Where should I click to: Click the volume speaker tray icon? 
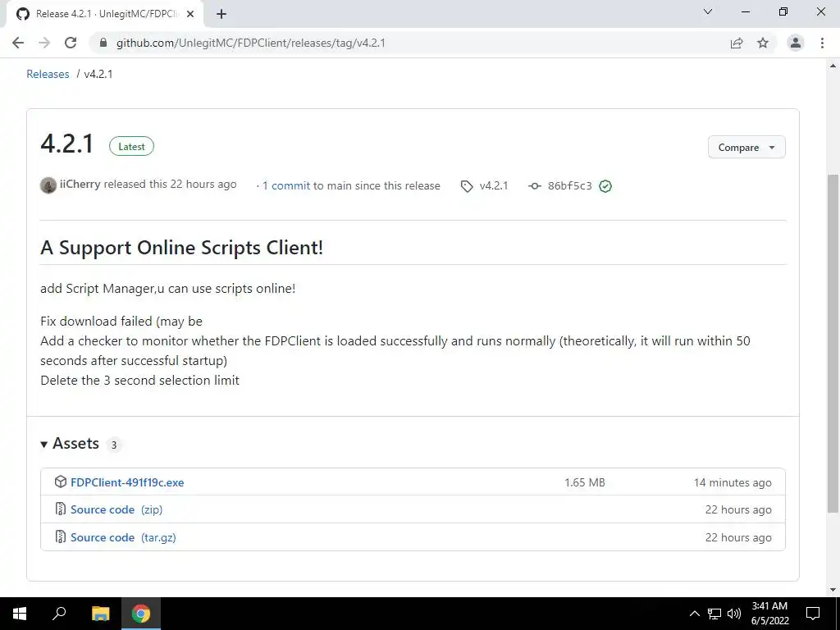tap(734, 614)
